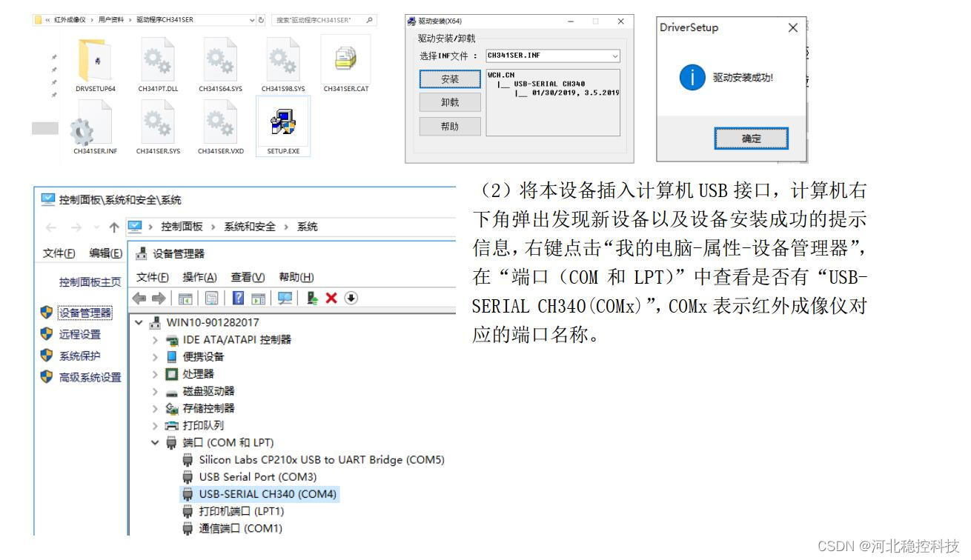971x560 pixels.
Task: Select USB-SERIAL CH340 (COM4) device
Action: tap(259, 494)
